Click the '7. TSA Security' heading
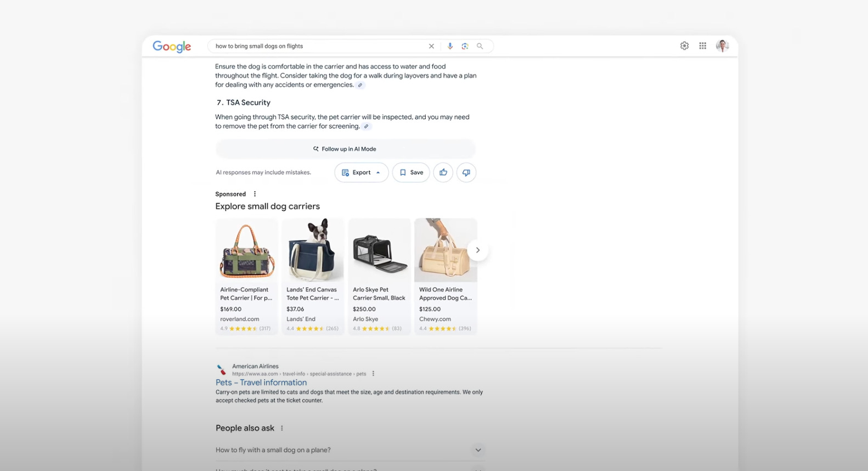Image resolution: width=868 pixels, height=471 pixels. [244, 103]
